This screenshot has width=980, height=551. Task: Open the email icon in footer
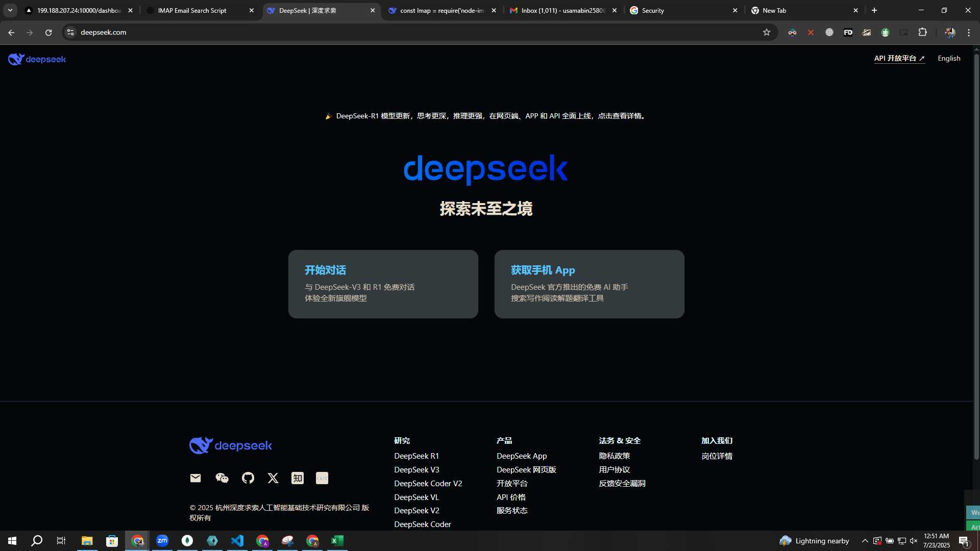(x=195, y=478)
